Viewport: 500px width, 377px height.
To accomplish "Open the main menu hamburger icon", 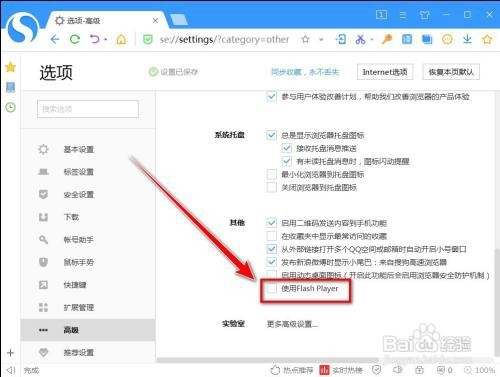I will [x=403, y=15].
